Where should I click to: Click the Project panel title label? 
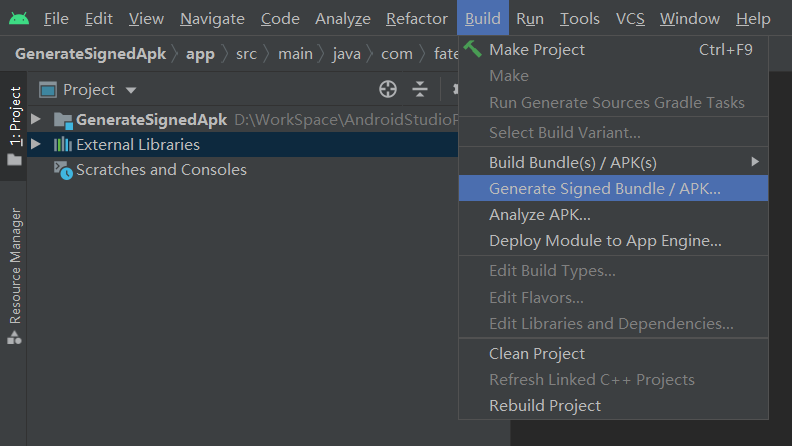click(x=89, y=90)
